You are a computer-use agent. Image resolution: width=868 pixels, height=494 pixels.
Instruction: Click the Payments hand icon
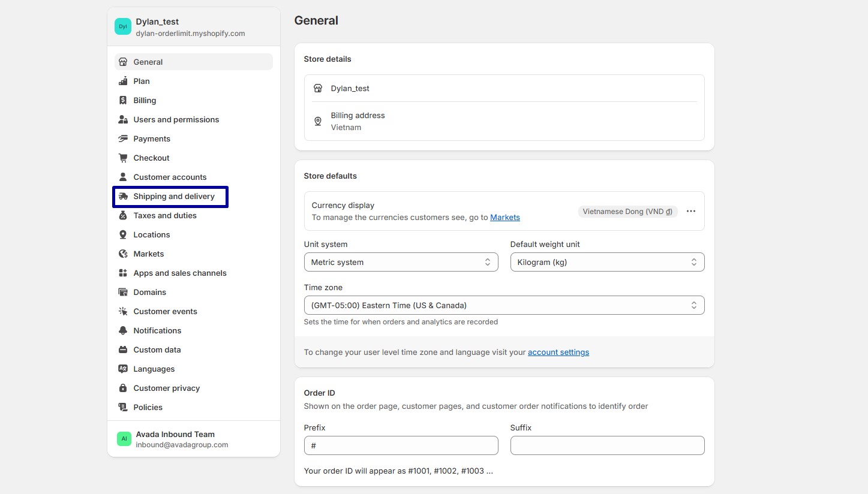[x=123, y=138]
